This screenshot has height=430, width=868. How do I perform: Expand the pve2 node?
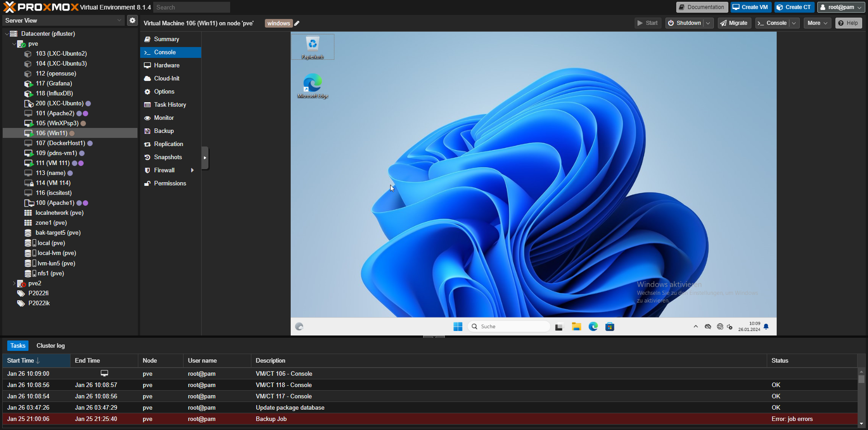pos(14,284)
